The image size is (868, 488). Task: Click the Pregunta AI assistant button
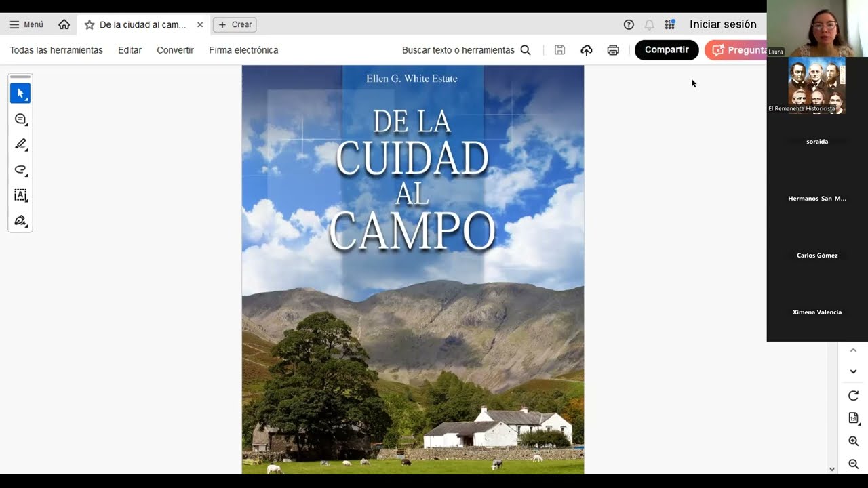coord(736,49)
